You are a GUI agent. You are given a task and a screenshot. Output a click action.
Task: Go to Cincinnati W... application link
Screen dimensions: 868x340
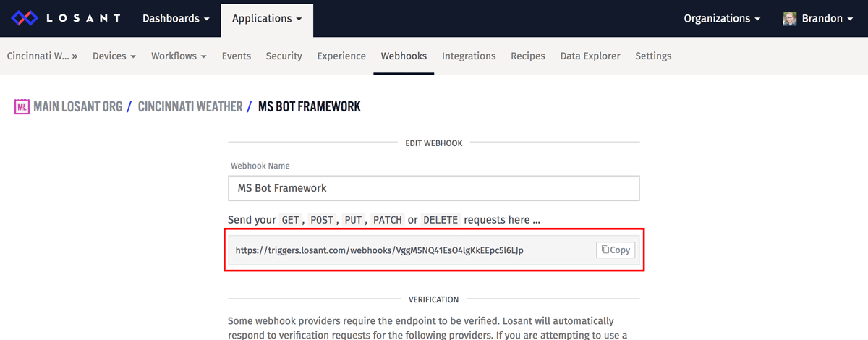pos(42,56)
